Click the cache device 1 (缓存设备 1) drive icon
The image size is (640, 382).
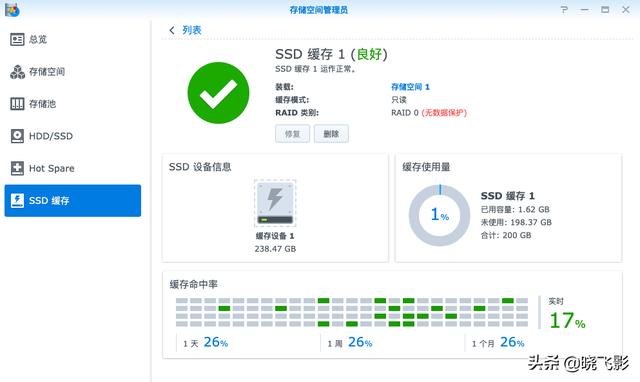pyautogui.click(x=275, y=203)
